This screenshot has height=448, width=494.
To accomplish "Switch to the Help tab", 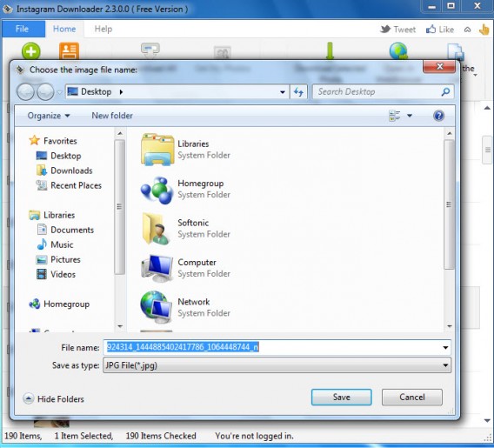I will [x=103, y=29].
